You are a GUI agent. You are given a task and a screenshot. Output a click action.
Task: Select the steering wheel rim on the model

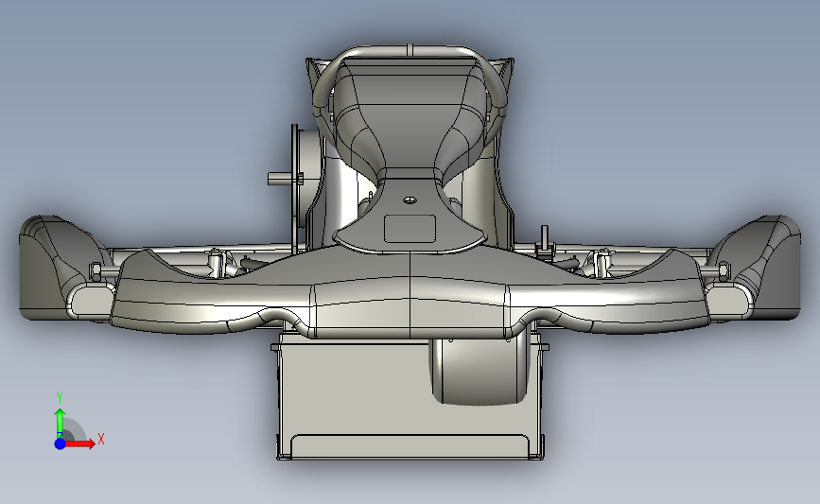(x=410, y=51)
